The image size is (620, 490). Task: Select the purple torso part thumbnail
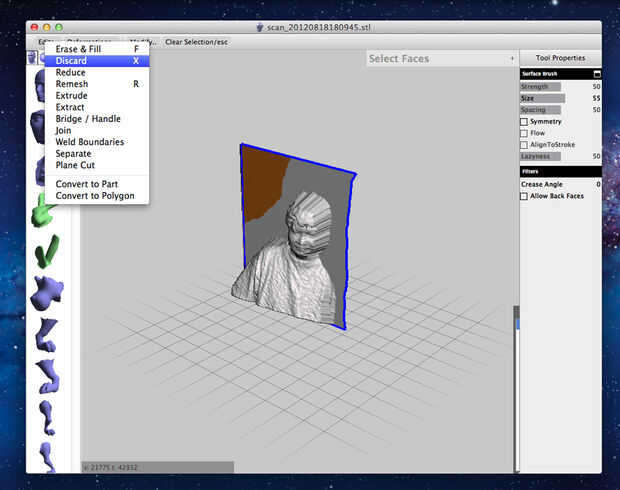click(x=47, y=293)
